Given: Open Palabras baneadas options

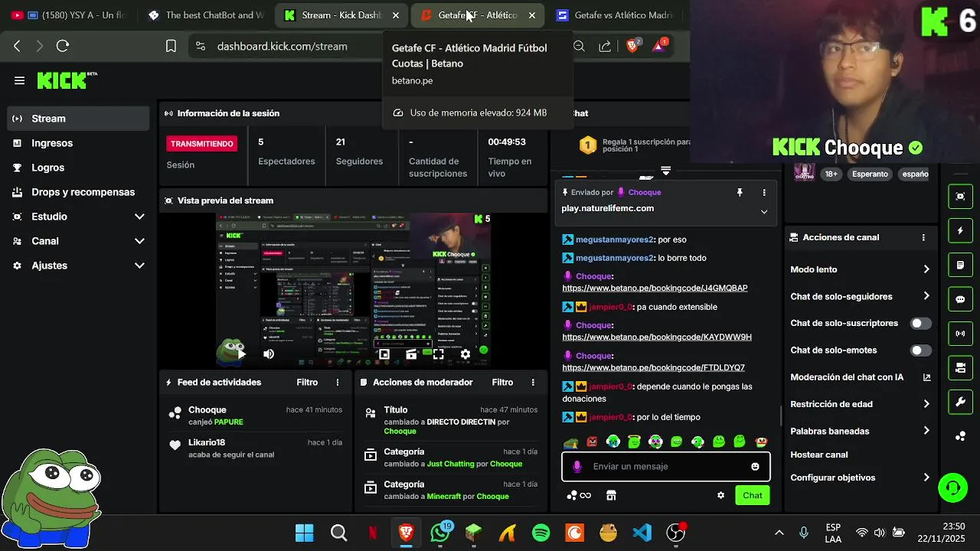Looking at the screenshot, I should click(861, 431).
